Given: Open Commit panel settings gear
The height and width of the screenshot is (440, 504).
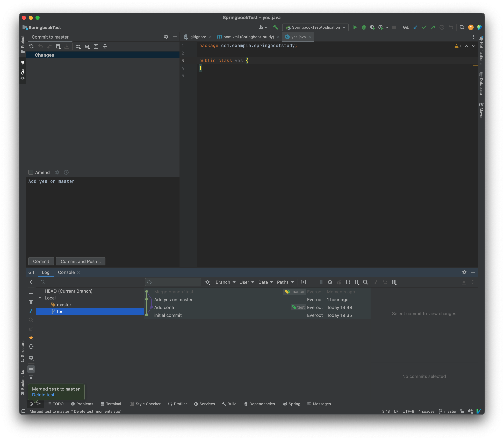Looking at the screenshot, I should tap(166, 37).
